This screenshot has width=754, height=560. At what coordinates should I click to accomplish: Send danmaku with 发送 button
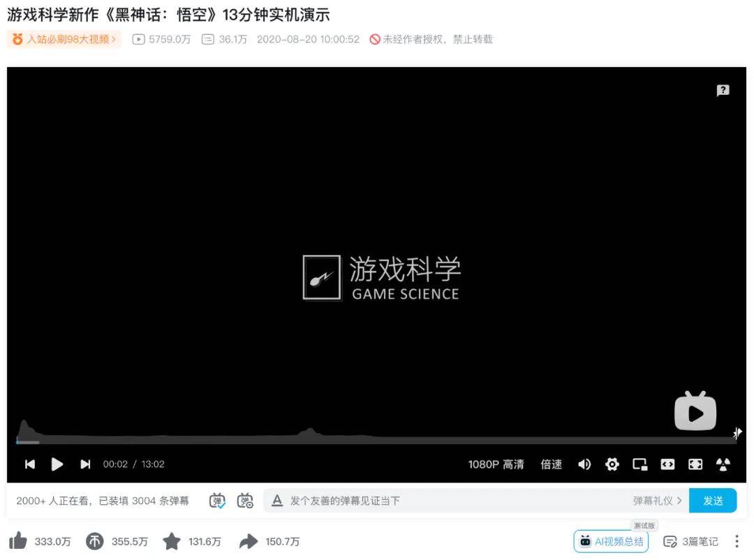pos(713,501)
